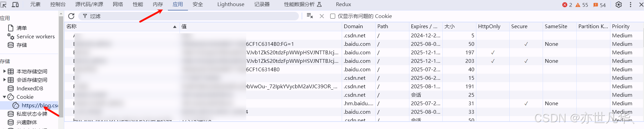Viewport: 644px width, 129px height.
Task: Toggle the device toolbar icon
Action: click(15, 4)
